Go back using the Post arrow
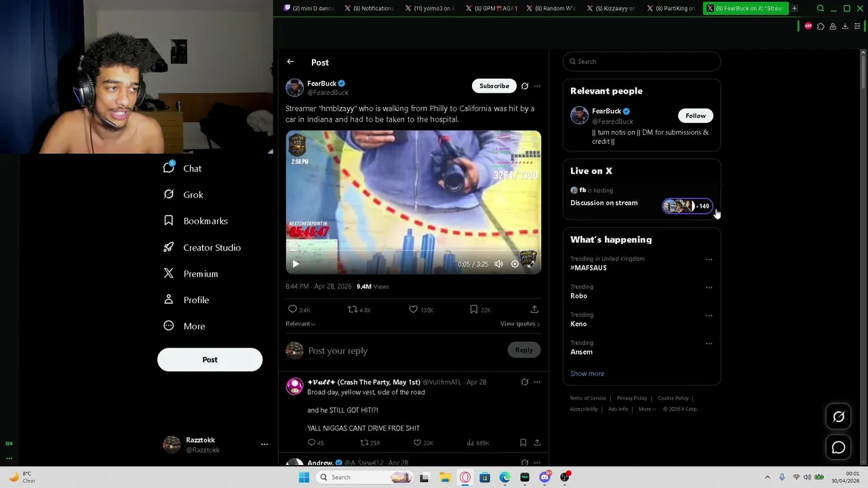This screenshot has width=868, height=488. click(290, 62)
